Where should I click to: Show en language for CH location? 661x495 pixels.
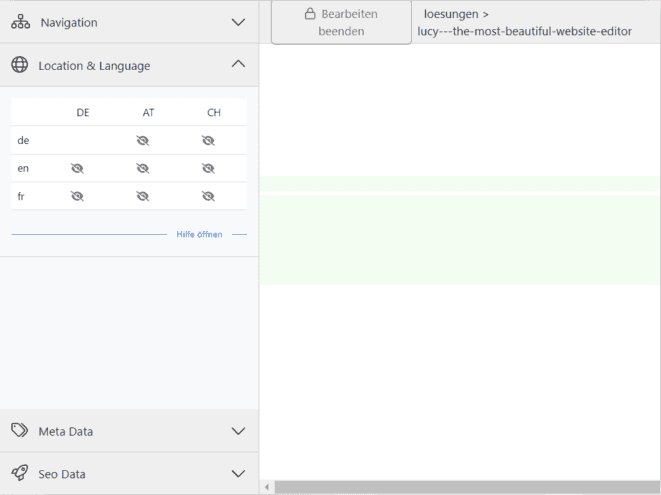point(208,169)
